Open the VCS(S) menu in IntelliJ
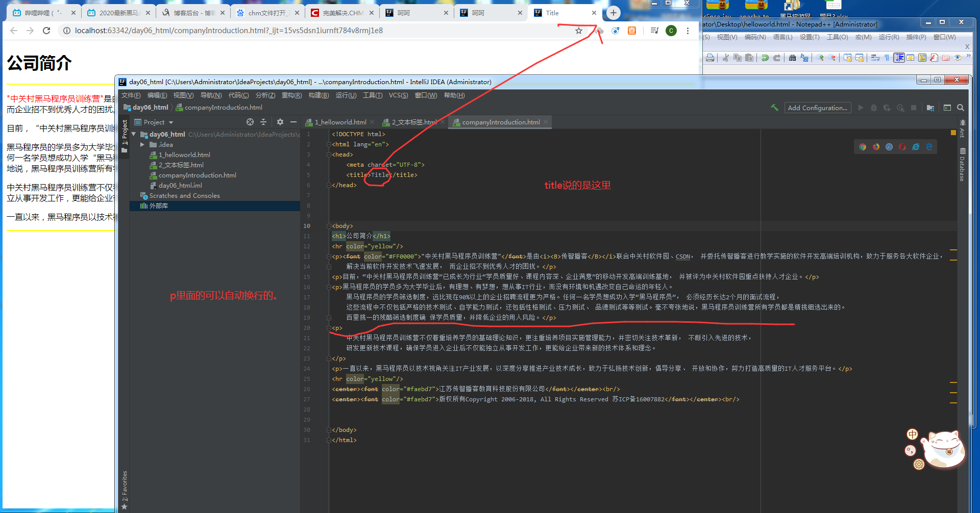Image resolution: width=980 pixels, height=513 pixels. pos(398,95)
